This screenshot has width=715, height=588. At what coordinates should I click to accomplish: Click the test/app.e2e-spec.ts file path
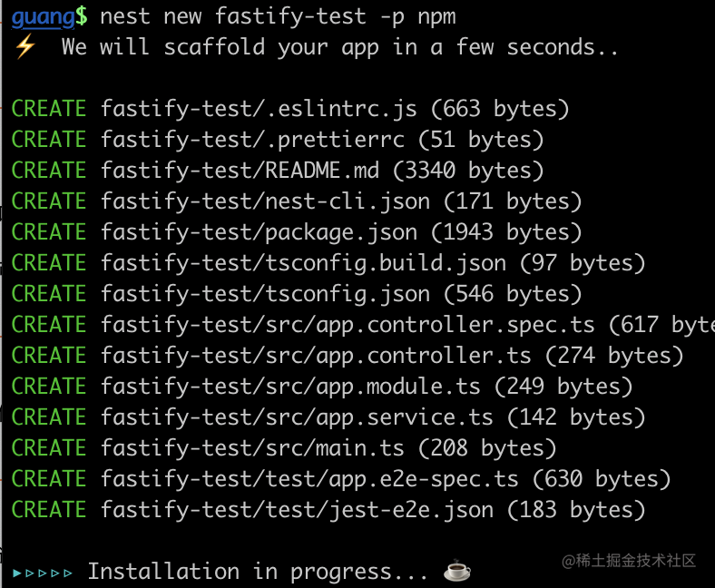coord(309,479)
